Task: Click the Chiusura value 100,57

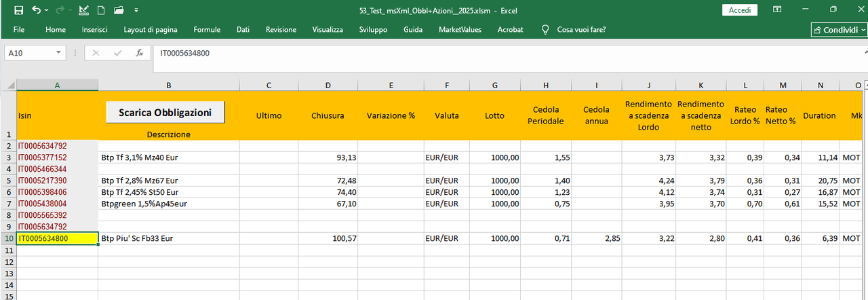Action: click(x=328, y=238)
